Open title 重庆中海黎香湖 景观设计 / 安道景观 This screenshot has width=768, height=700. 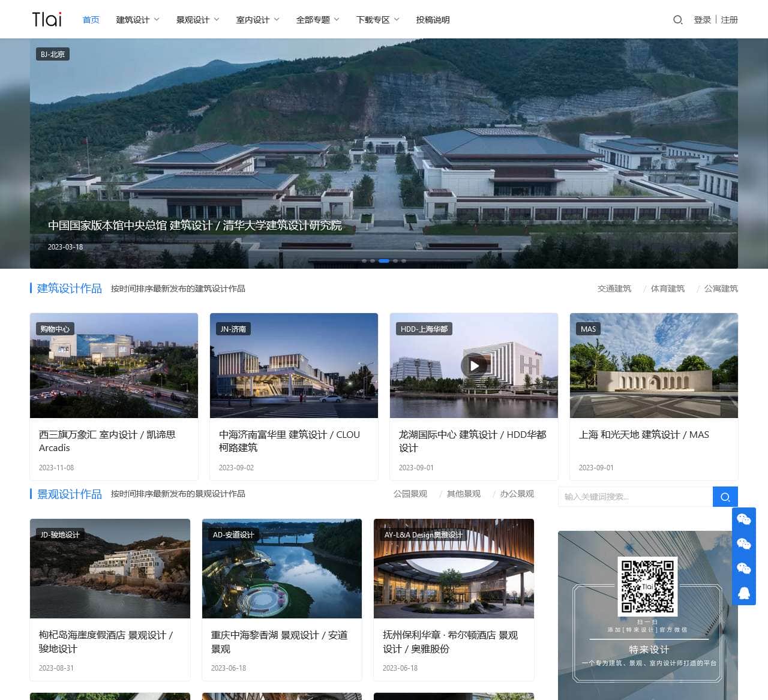(x=280, y=642)
